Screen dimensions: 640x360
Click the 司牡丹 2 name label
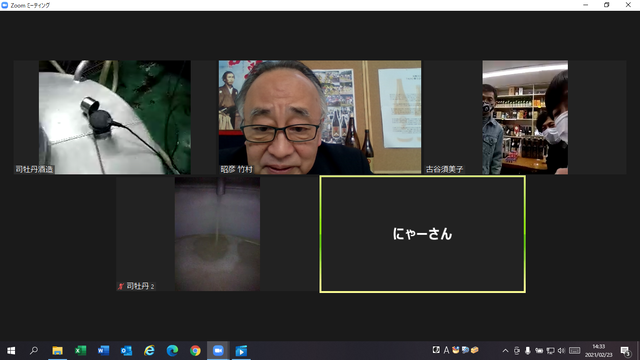pos(140,286)
